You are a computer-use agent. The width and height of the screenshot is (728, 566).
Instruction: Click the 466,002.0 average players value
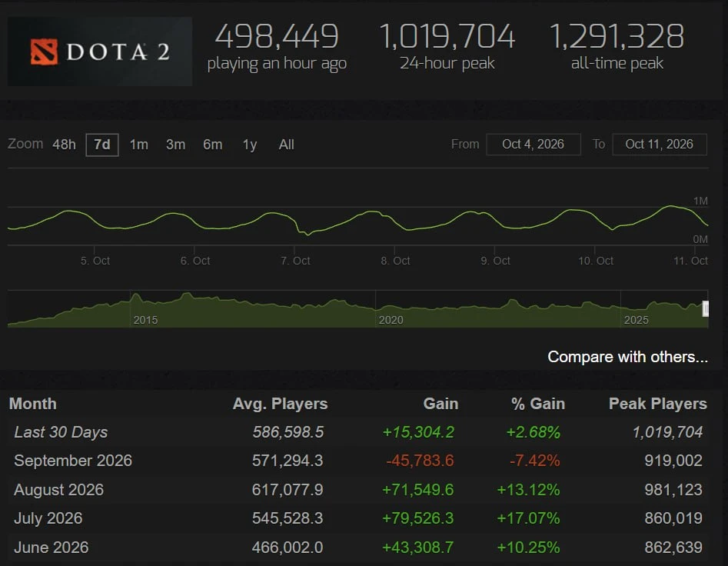click(x=288, y=548)
